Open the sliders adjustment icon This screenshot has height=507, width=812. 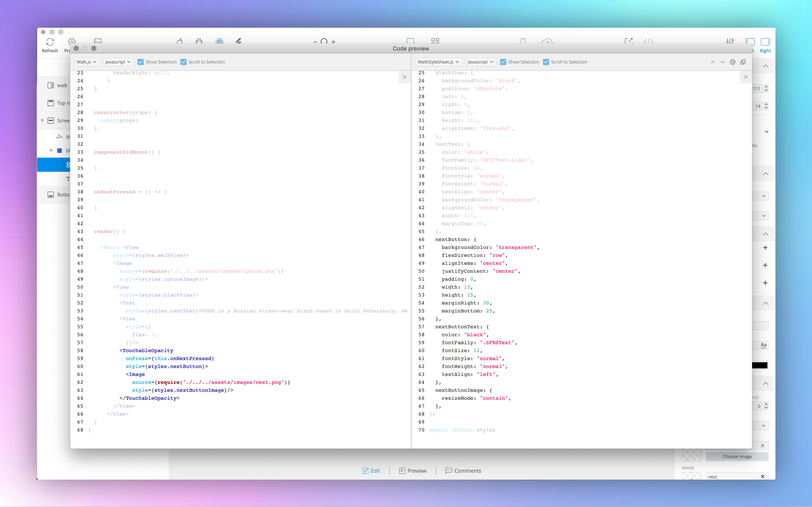730,41
